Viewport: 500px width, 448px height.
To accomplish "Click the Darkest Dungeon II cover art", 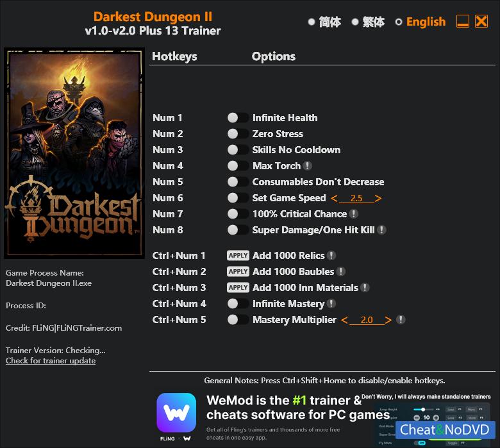I will tap(74, 153).
